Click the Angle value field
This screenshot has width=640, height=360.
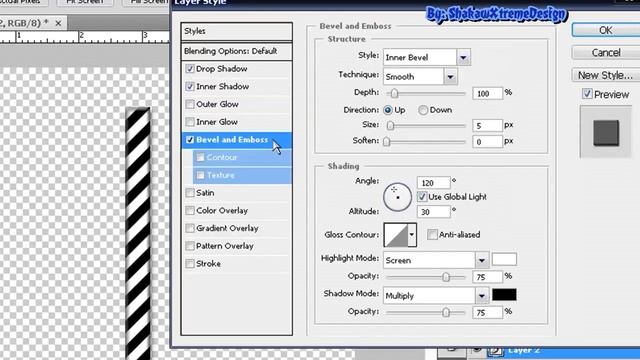click(x=433, y=183)
